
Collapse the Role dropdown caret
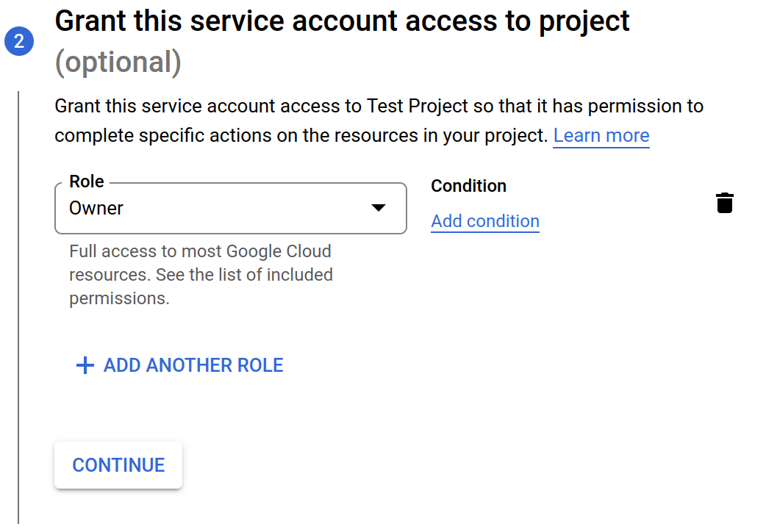tap(379, 209)
